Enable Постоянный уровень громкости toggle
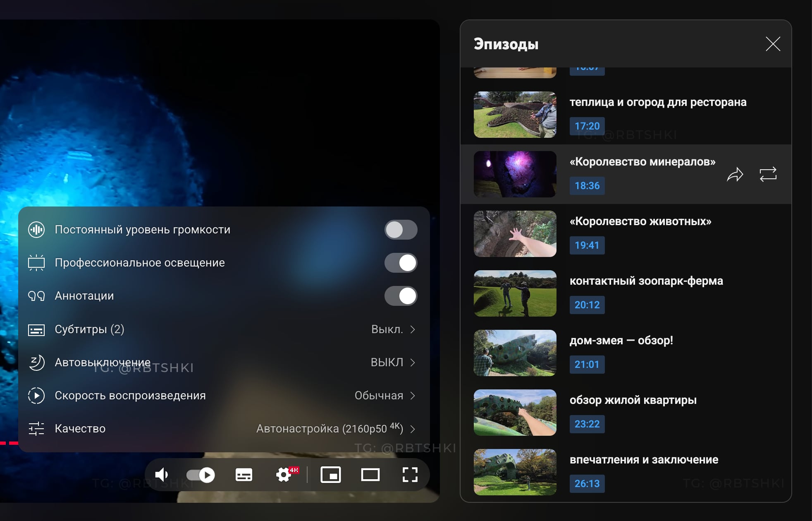Image resolution: width=812 pixels, height=521 pixels. point(400,230)
